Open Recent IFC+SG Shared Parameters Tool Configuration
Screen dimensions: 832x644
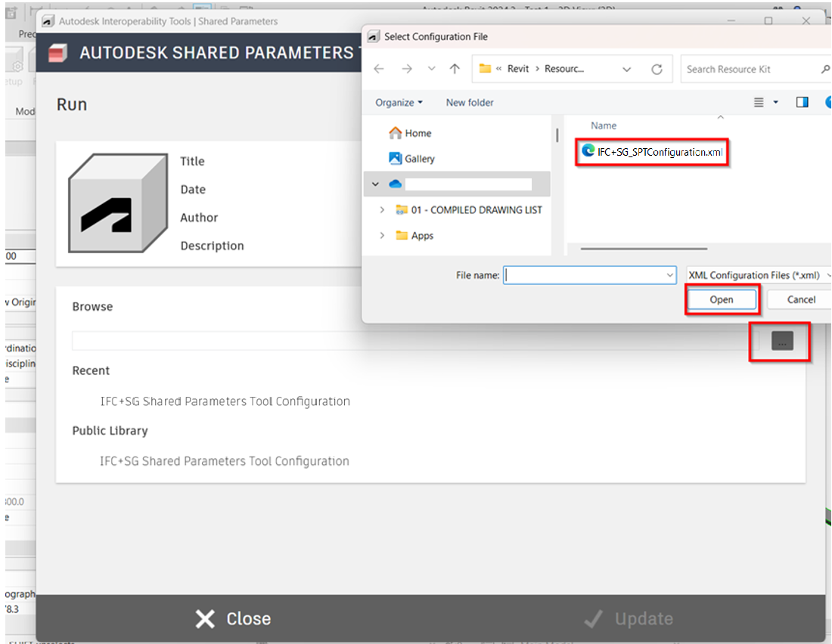(x=225, y=401)
